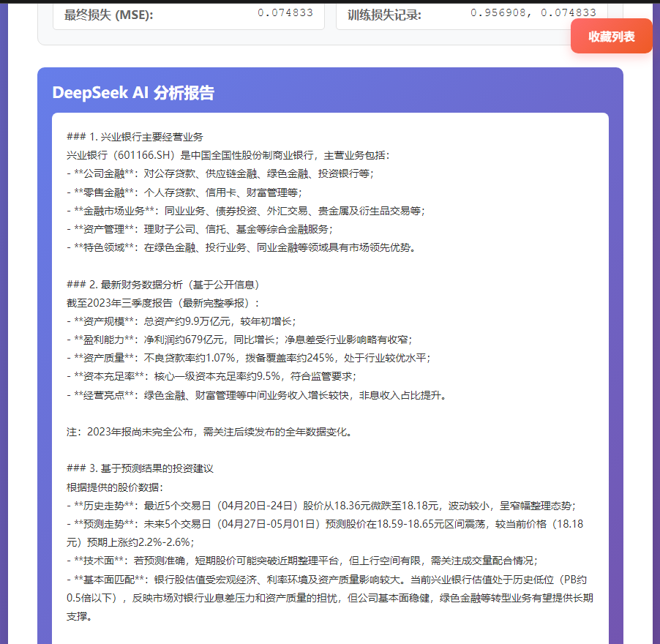Select the 训练损失记录 label

pos(384,15)
